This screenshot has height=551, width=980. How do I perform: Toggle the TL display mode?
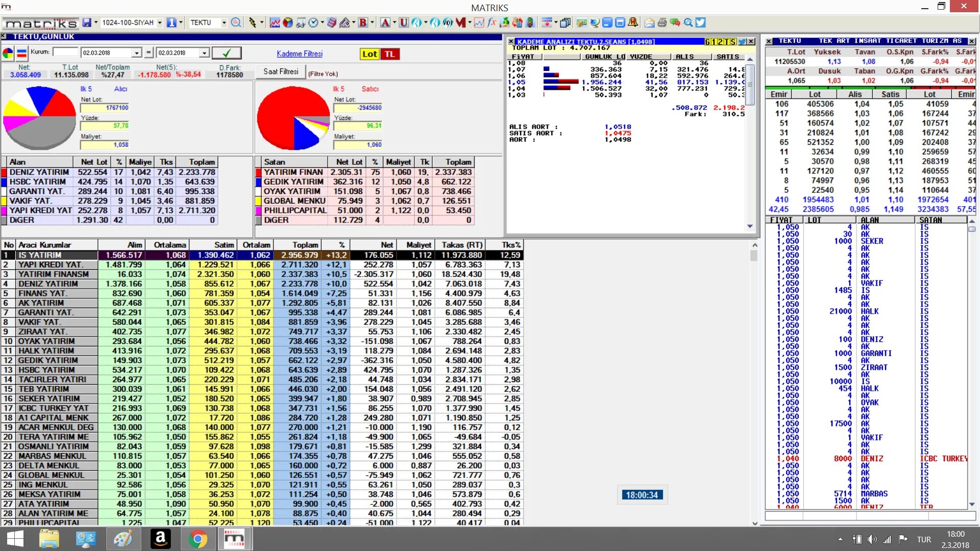[390, 54]
